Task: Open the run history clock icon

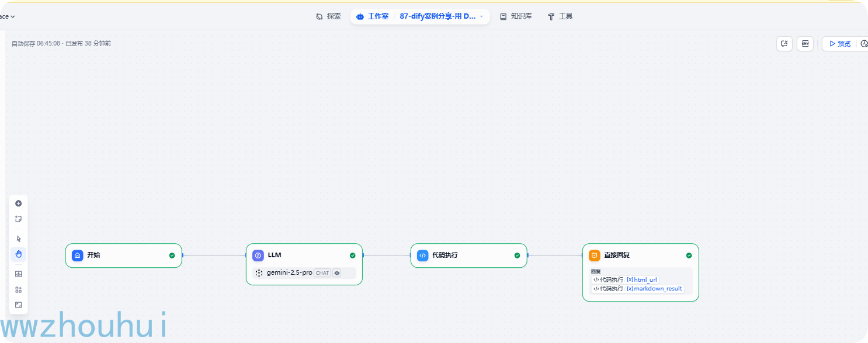Action: tap(864, 44)
